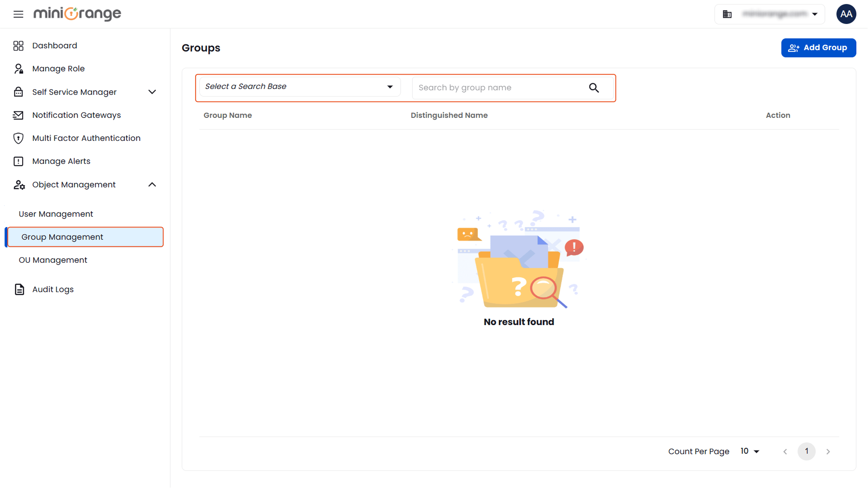Switch to User Management
The image size is (868, 488).
click(x=56, y=214)
